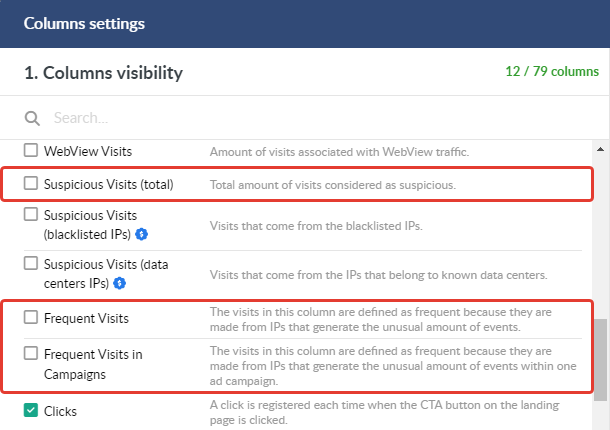The height and width of the screenshot is (430, 610).
Task: Tick Frequent Visits in Campaigns checkbox
Action: 31,353
